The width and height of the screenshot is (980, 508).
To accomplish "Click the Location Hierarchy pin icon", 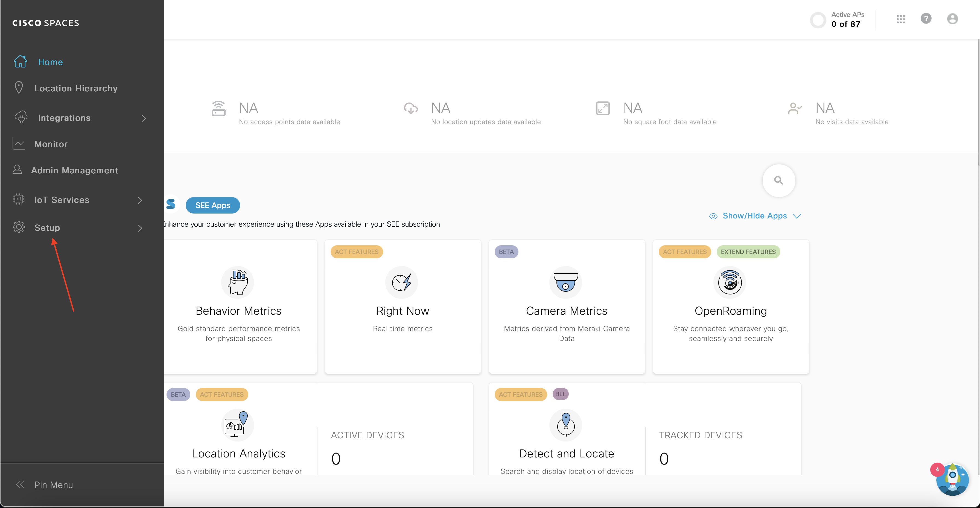I will pyautogui.click(x=19, y=87).
